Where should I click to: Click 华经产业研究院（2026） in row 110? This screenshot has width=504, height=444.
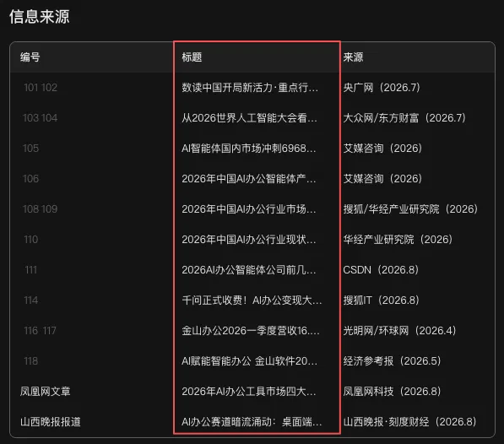(398, 240)
